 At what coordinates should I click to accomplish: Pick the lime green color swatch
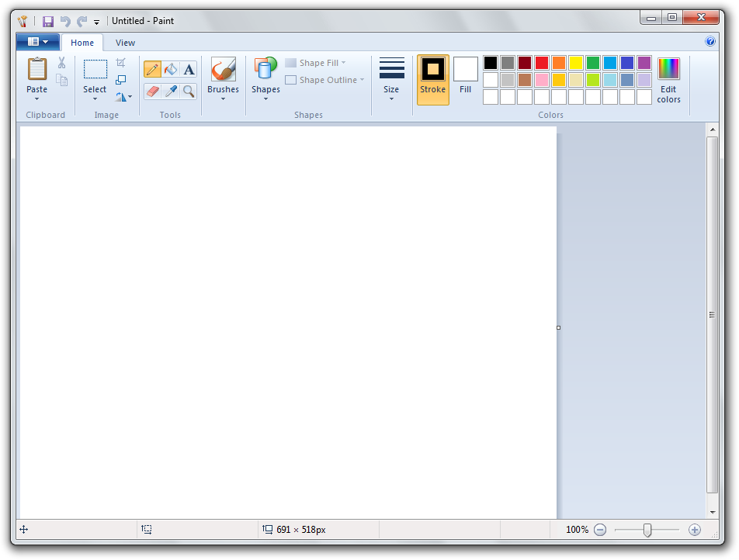pos(592,80)
